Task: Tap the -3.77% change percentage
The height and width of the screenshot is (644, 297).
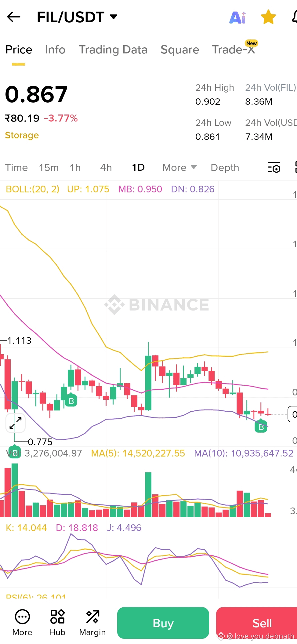Action: 61,118
